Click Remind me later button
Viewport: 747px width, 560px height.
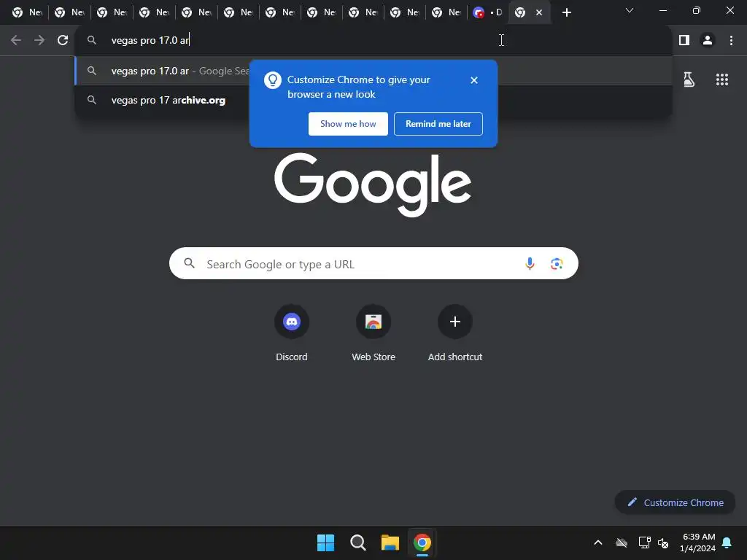438,124
